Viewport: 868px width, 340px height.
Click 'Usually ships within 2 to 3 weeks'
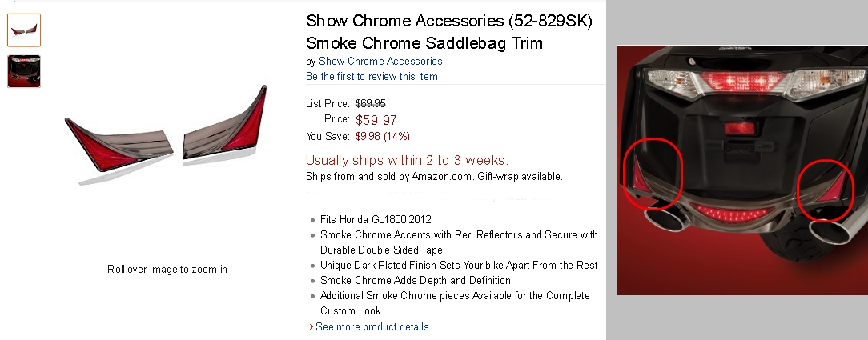click(407, 160)
